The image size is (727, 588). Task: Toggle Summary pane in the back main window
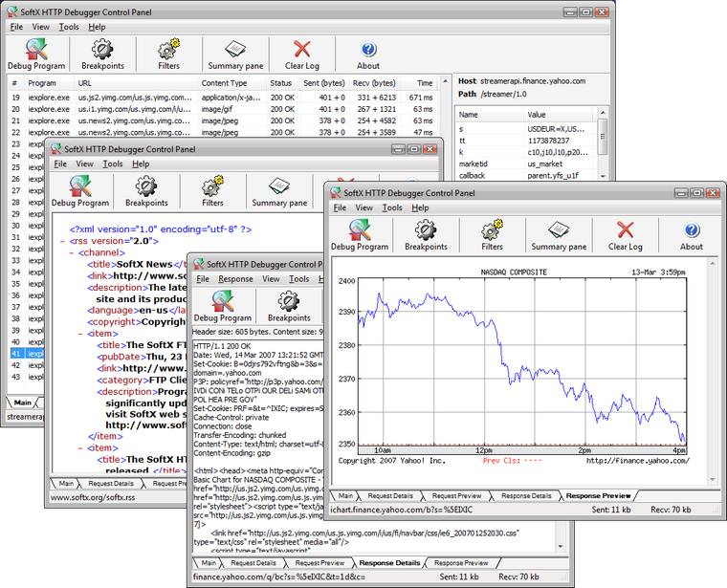point(235,54)
